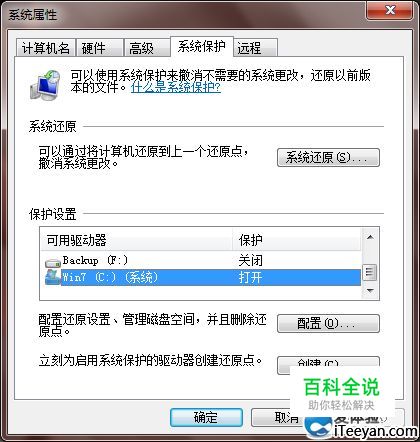
Task: Select the 系统保护 tab
Action: (x=202, y=46)
